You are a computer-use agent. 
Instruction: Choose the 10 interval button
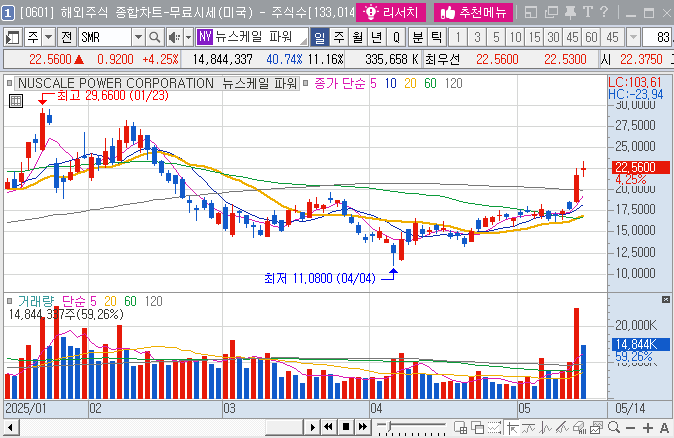click(x=515, y=38)
